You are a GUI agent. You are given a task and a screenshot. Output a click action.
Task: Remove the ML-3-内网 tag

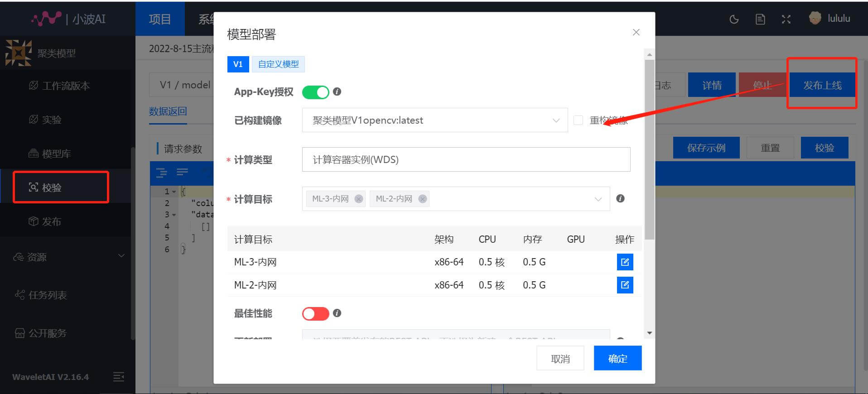click(x=359, y=199)
